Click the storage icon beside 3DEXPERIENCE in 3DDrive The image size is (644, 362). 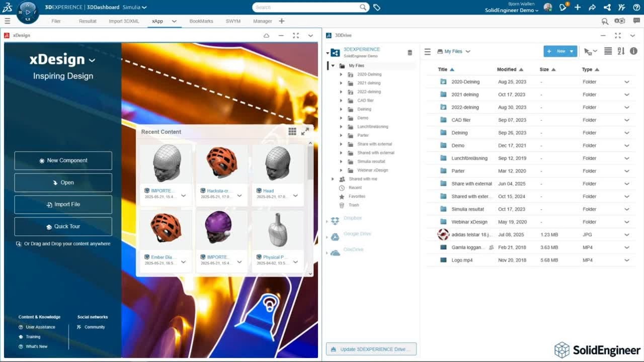click(x=410, y=52)
